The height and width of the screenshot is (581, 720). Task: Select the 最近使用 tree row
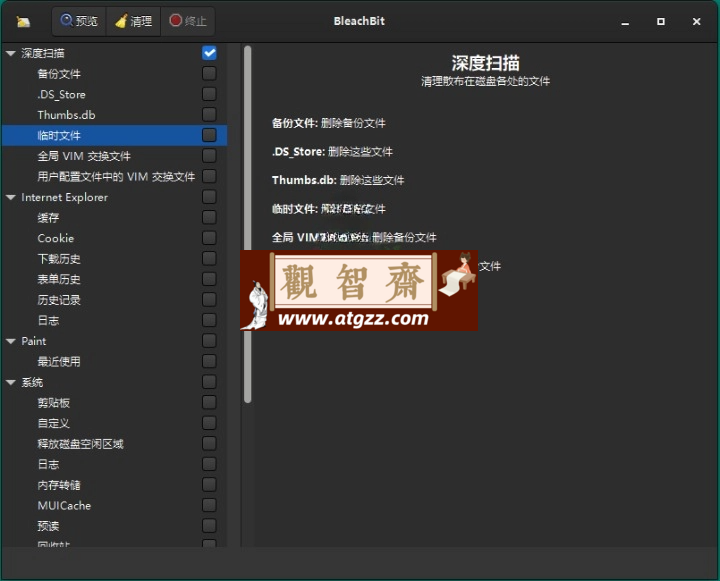(114, 361)
